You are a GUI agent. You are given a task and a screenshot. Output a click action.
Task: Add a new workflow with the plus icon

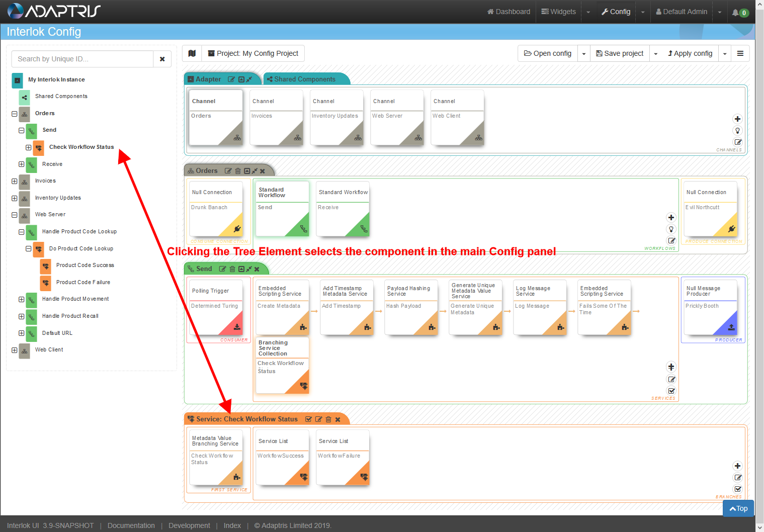point(671,218)
